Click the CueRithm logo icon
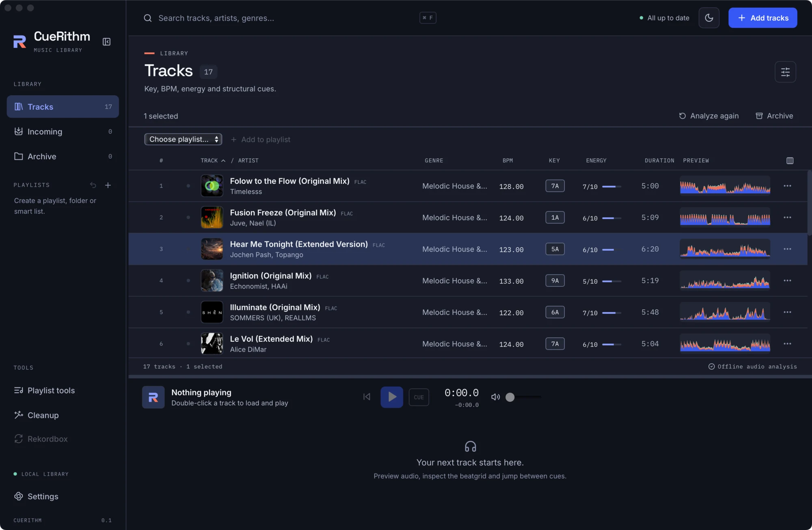This screenshot has width=812, height=530. coord(19,41)
